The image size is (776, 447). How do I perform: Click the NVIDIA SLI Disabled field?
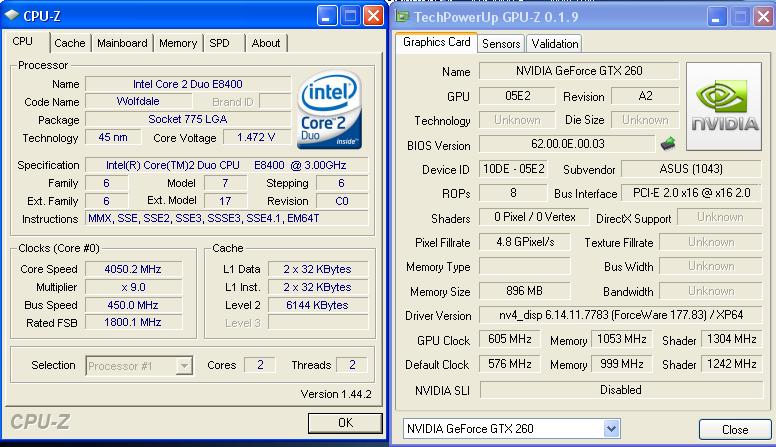(621, 390)
